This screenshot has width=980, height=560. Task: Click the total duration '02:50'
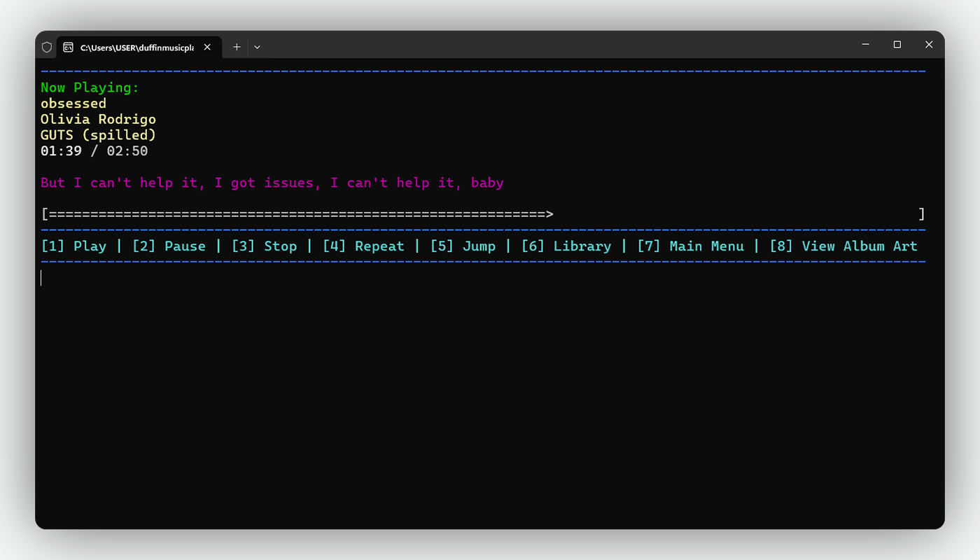127,151
